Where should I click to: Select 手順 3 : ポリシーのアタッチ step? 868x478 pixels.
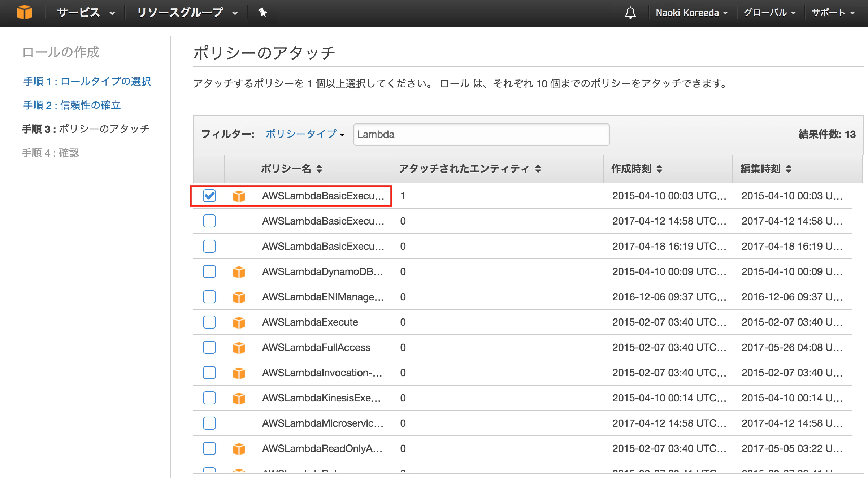86,129
